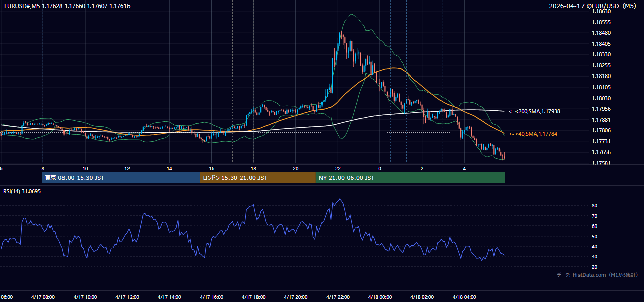Screen dimensions: 644x302
Task: Click bottom time label 4/18 00:00
Action: click(380, 297)
